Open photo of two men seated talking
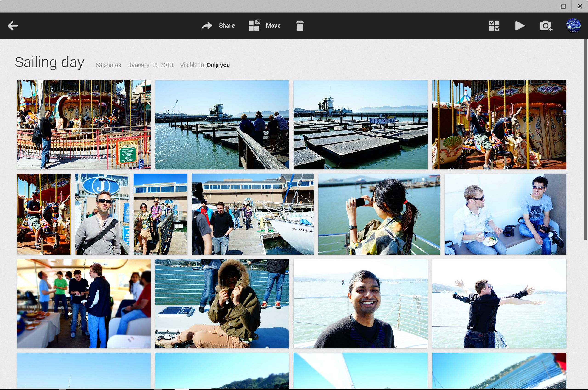588x390 pixels. tap(505, 214)
